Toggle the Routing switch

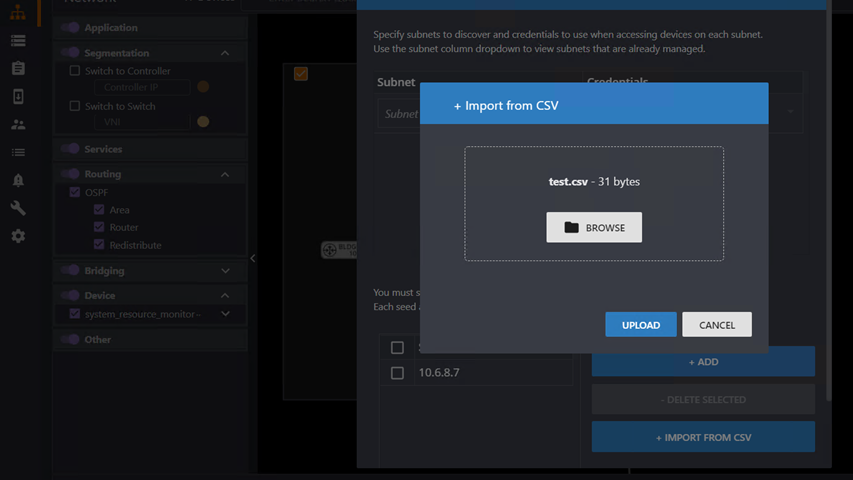click(x=70, y=174)
